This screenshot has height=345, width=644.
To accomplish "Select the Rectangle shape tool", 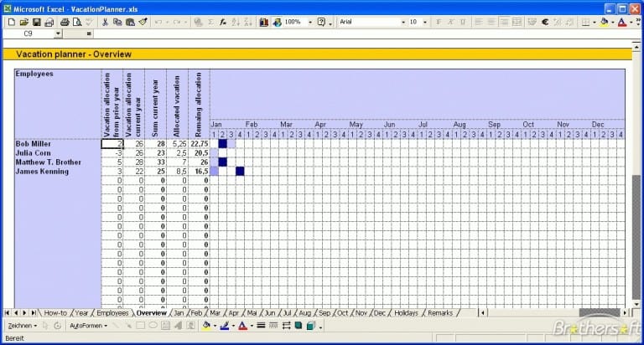I will pos(141,326).
